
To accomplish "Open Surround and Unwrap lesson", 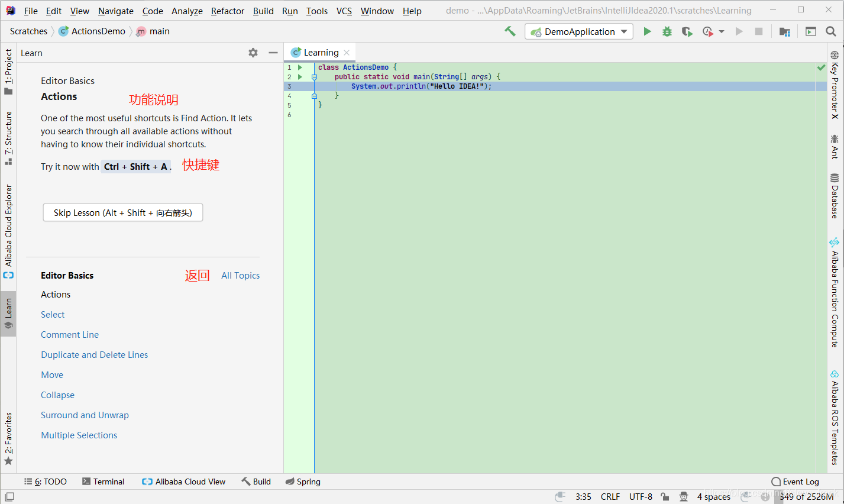I will point(85,415).
